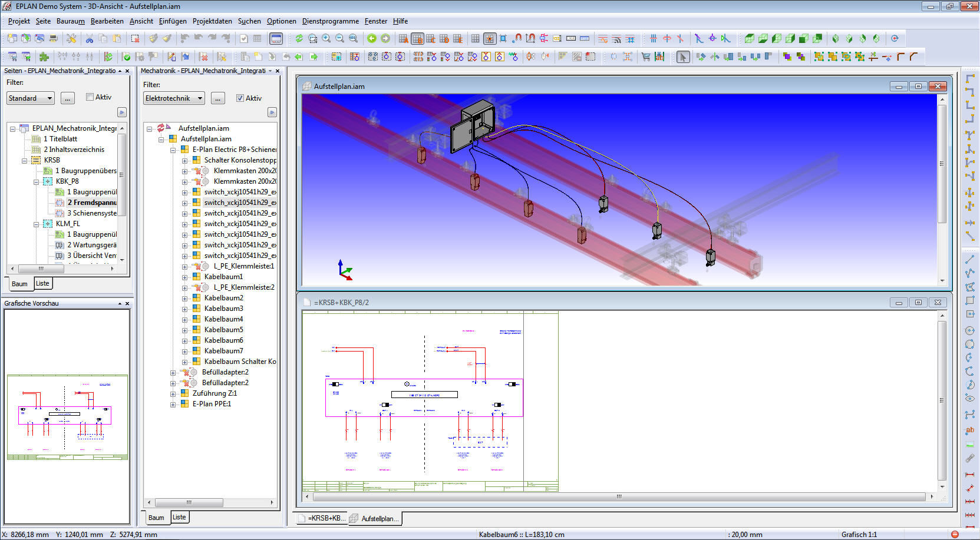The width and height of the screenshot is (980, 540).
Task: Click the scissors cut icon
Action: tap(90, 39)
